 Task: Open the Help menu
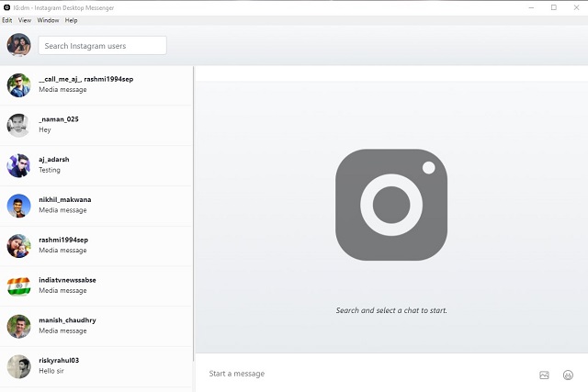71,20
